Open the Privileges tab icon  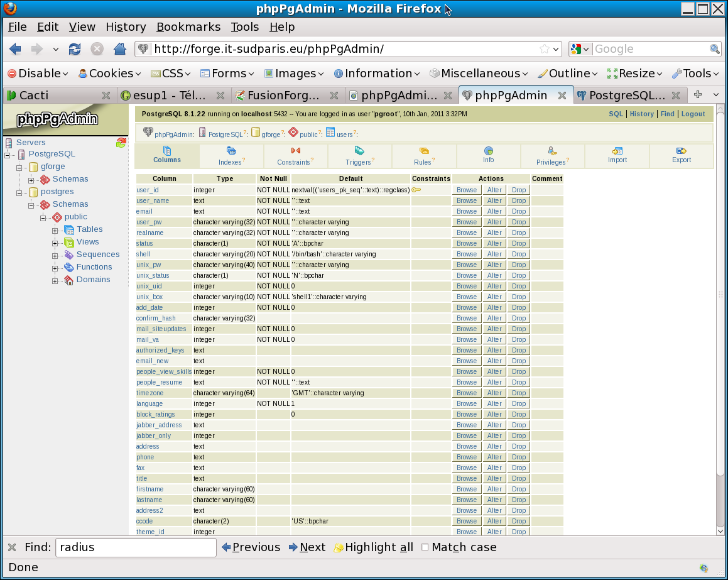(x=552, y=151)
